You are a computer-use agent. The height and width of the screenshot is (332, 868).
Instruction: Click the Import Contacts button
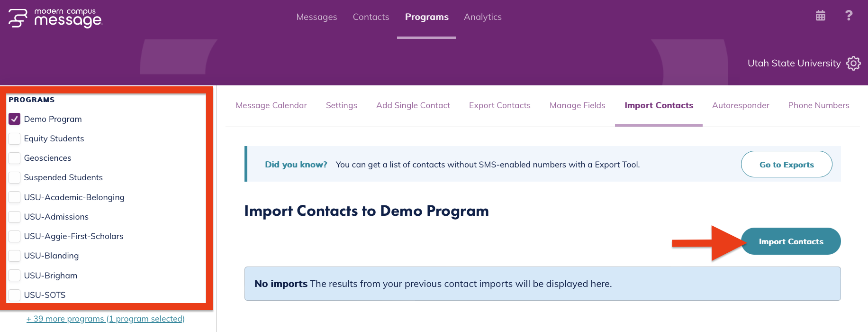(x=791, y=241)
